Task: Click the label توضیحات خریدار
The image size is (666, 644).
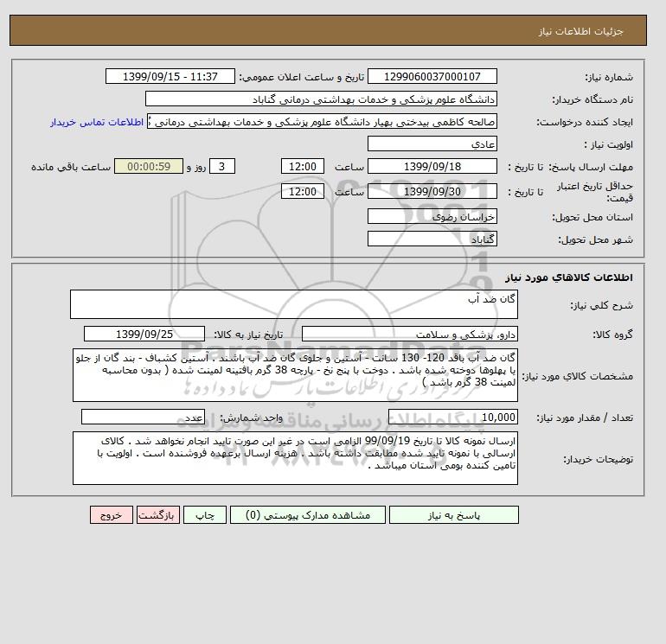Action: point(598,459)
